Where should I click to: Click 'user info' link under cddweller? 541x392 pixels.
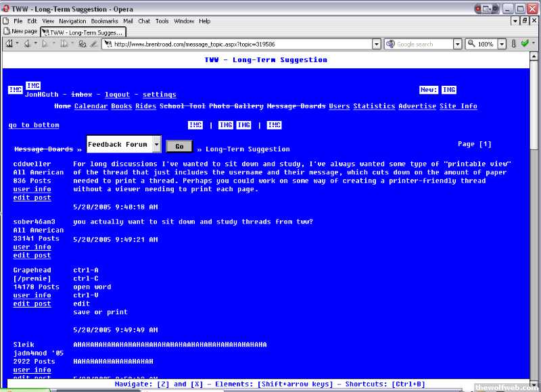32,189
